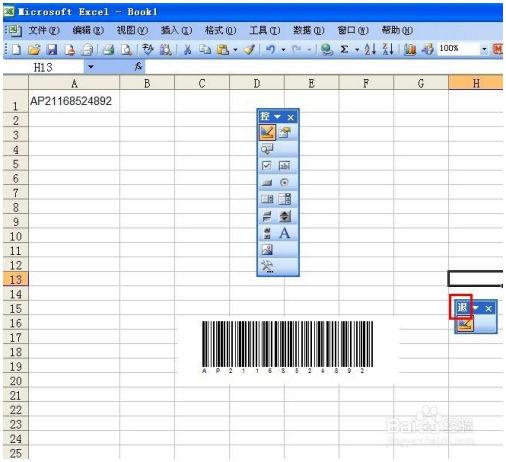Click the Sort Ascending icon
The image size is (506, 462).
370,49
